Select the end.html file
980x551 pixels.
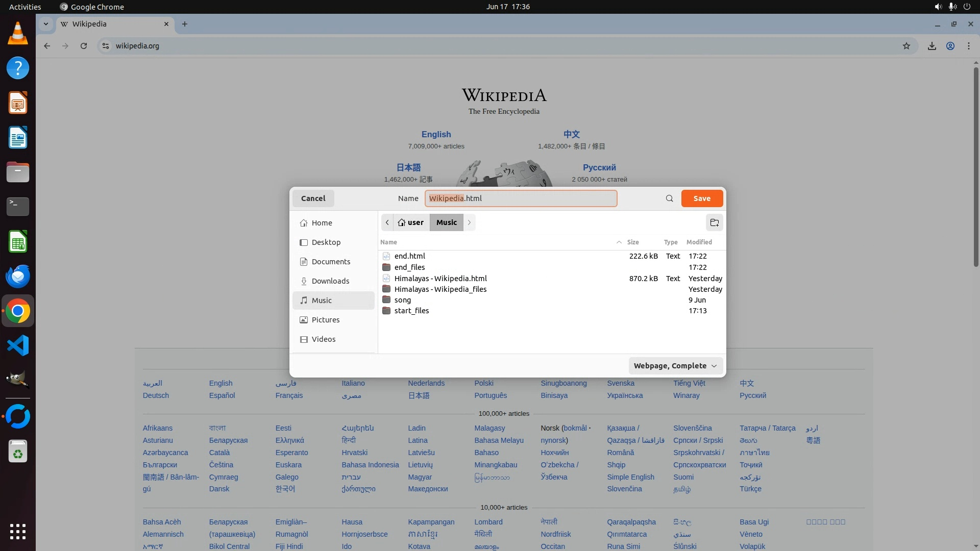point(409,256)
